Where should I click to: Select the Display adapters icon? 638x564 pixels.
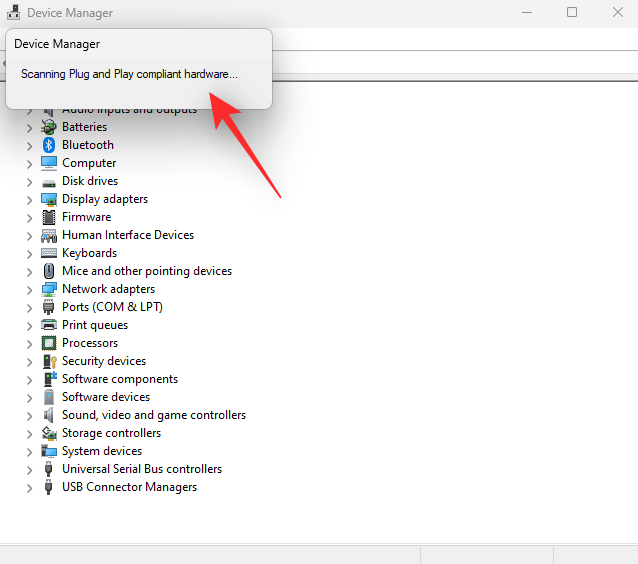coord(49,199)
